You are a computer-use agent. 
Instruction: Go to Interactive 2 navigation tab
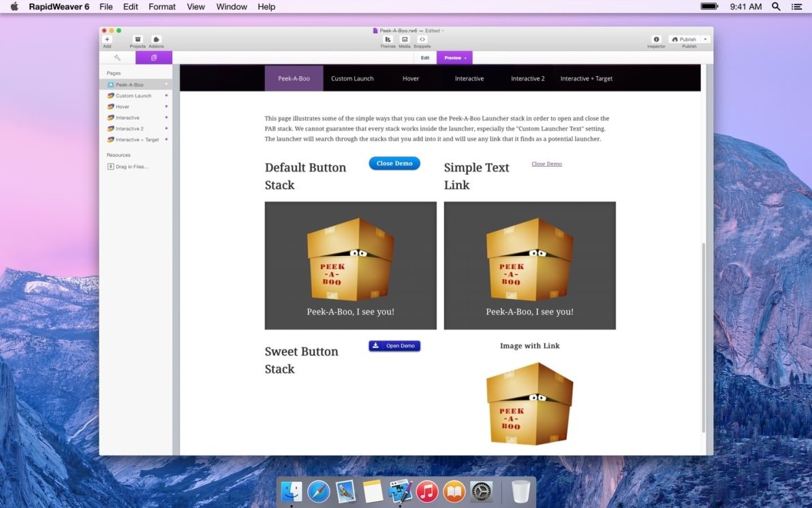click(528, 78)
